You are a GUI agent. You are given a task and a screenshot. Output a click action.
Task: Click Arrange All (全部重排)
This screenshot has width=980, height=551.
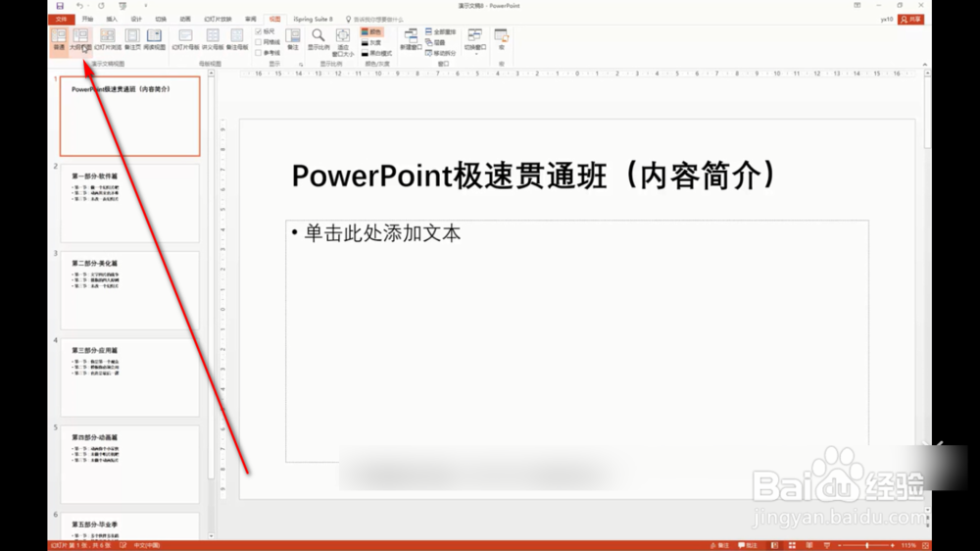pyautogui.click(x=441, y=32)
